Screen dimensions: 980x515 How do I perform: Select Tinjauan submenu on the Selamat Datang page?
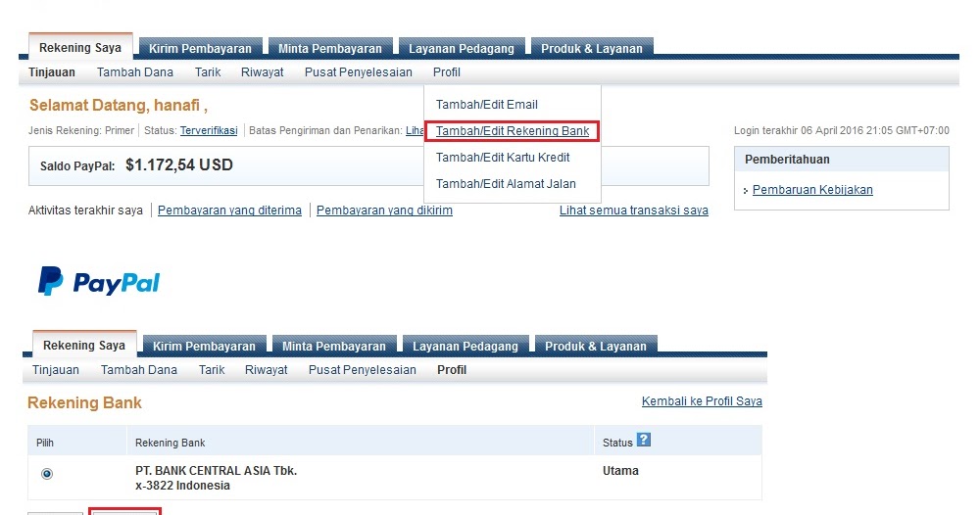(x=52, y=72)
